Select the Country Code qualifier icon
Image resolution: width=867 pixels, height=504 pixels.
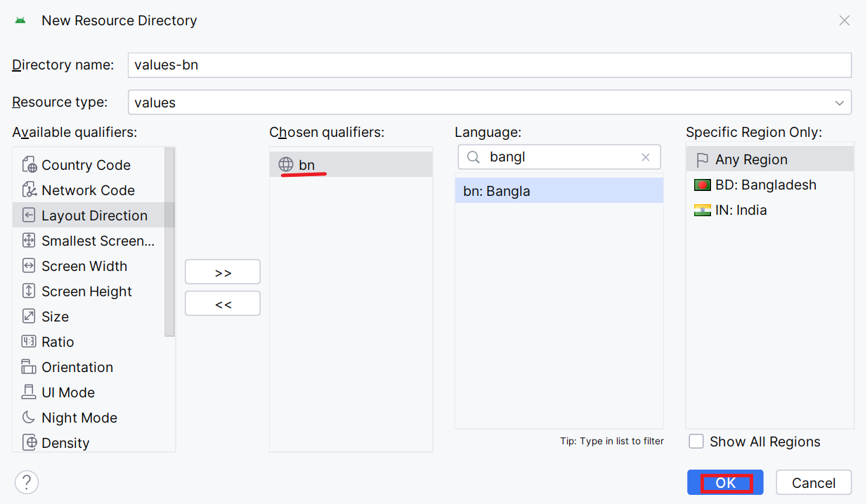pyautogui.click(x=29, y=165)
